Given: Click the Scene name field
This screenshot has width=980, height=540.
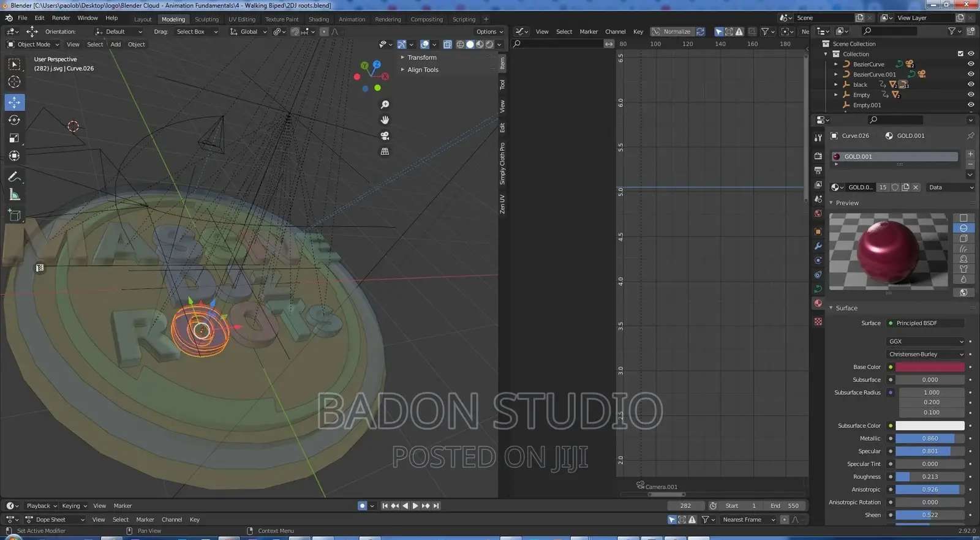Looking at the screenshot, I should tap(824, 18).
